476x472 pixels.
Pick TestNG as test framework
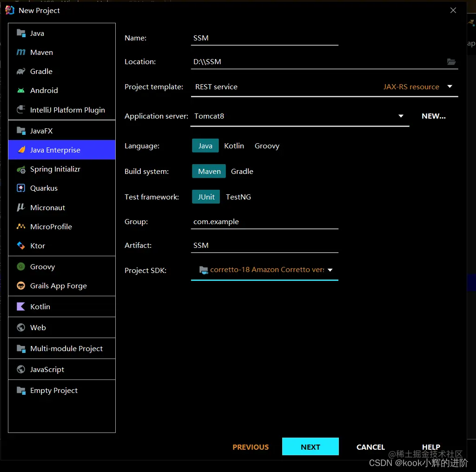(238, 197)
